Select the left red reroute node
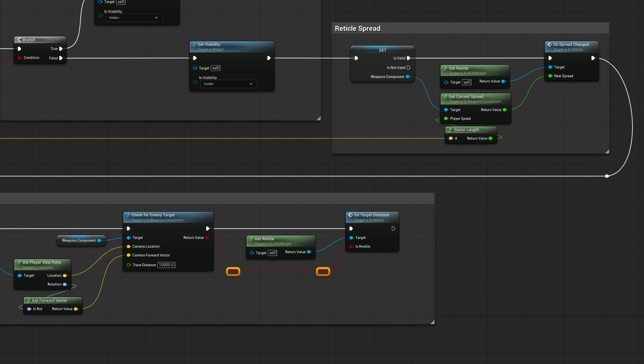 [x=233, y=271]
